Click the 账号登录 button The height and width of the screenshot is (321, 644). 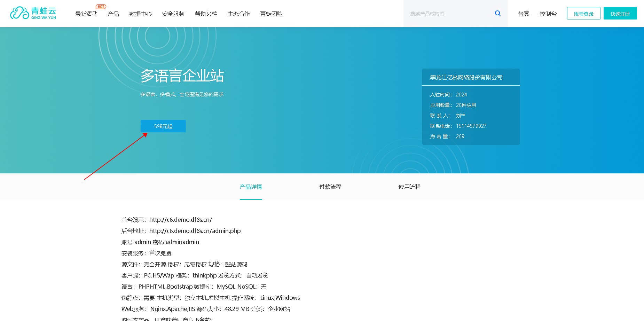(584, 13)
